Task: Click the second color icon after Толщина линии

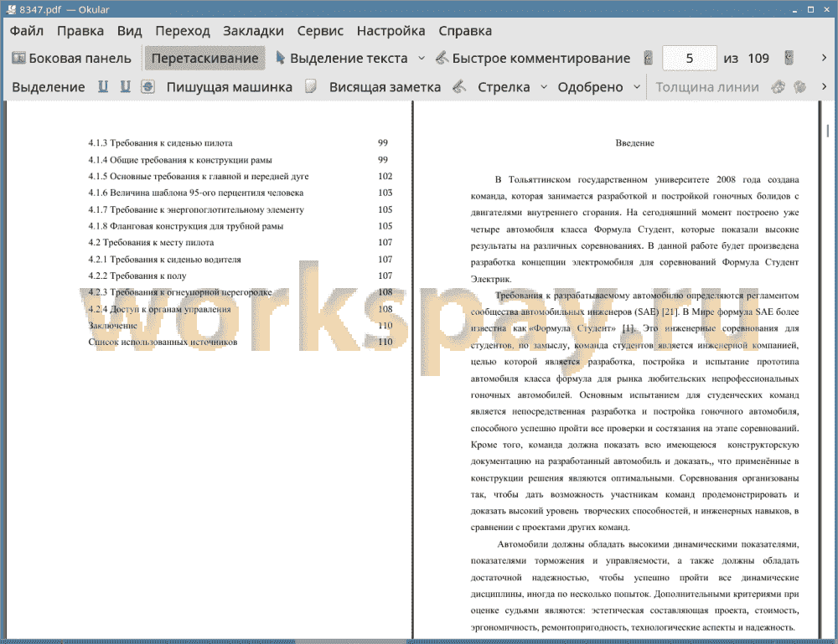Action: 800,86
